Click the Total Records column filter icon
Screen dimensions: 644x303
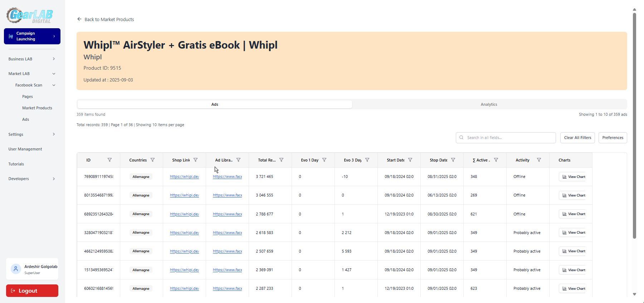[281, 160]
